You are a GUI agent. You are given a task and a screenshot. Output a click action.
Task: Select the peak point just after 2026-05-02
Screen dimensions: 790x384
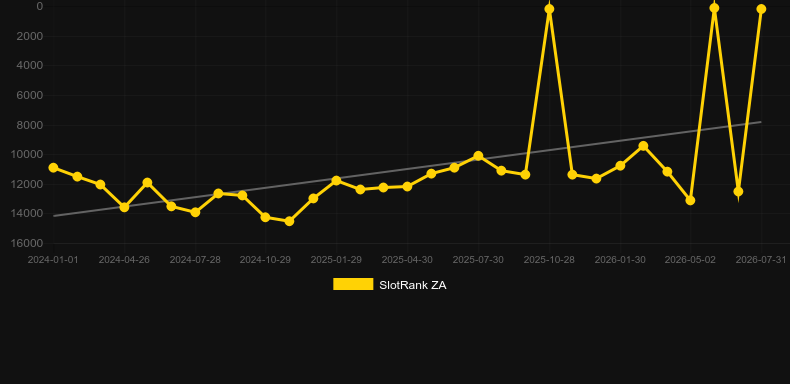tap(714, 8)
